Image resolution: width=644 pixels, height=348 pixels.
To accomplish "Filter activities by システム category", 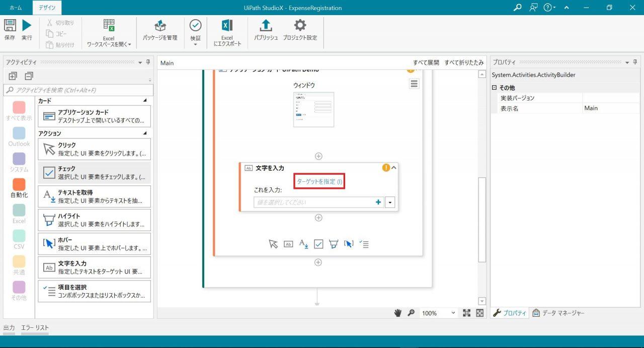I will [x=19, y=162].
